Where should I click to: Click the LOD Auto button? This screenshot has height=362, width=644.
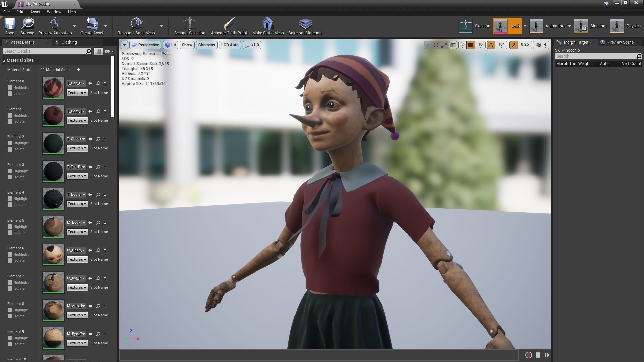230,45
